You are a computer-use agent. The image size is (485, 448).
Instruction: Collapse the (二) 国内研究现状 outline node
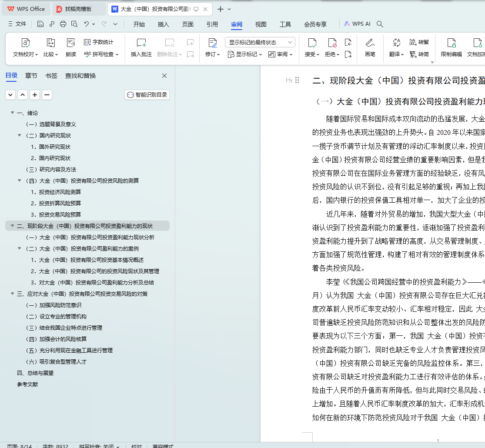click(x=19, y=135)
